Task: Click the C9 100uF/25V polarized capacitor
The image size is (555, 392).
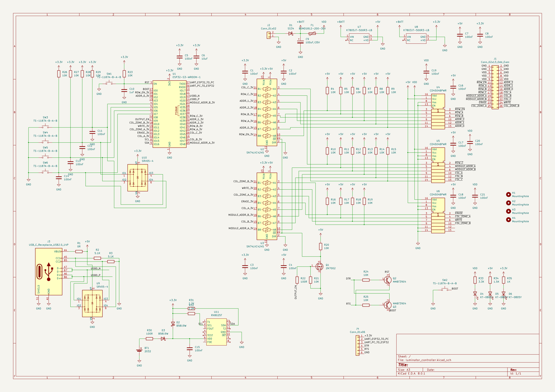Action: click(x=300, y=42)
